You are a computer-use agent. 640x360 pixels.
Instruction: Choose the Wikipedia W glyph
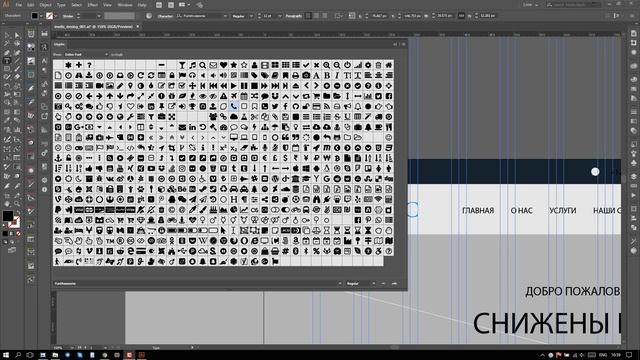click(x=203, y=241)
